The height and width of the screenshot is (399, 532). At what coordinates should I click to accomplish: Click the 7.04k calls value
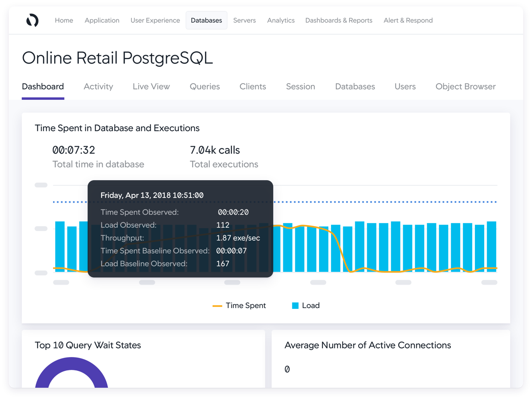[x=215, y=150]
